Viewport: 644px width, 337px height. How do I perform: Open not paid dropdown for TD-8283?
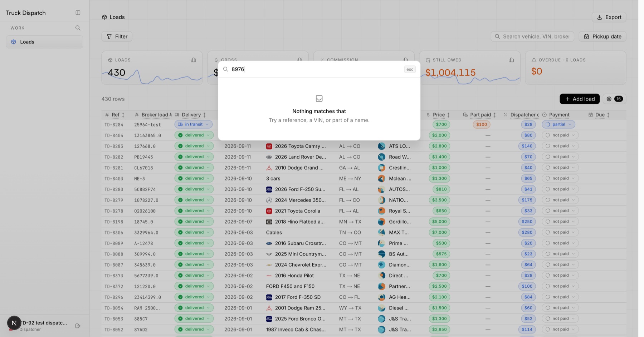coord(560,146)
